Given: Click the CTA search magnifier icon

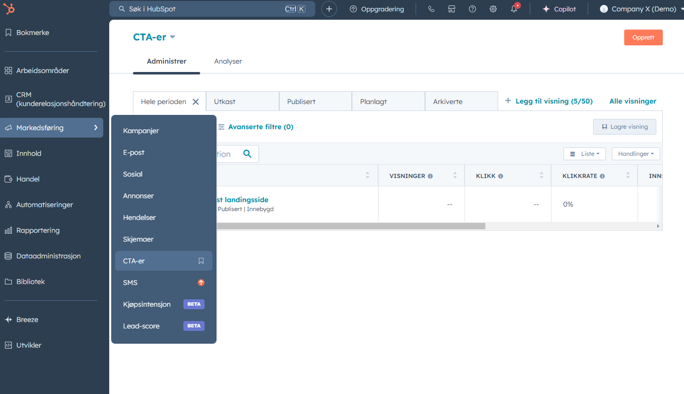Looking at the screenshot, I should click(247, 154).
